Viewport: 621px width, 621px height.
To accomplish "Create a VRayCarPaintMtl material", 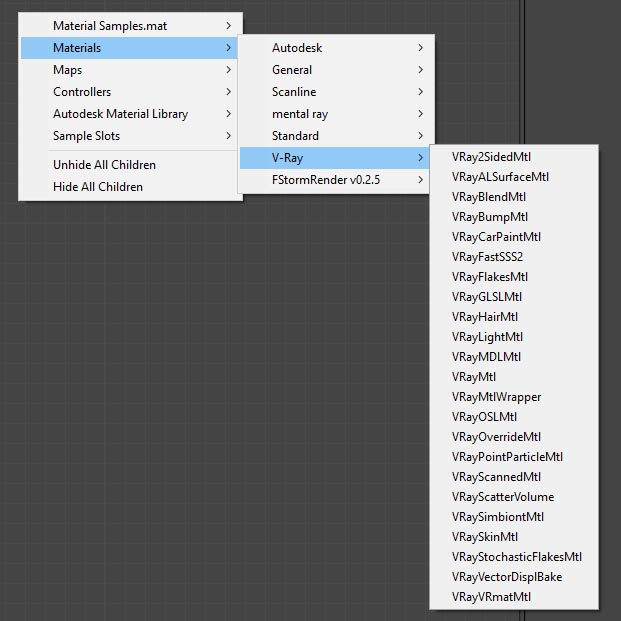I will tap(514, 237).
